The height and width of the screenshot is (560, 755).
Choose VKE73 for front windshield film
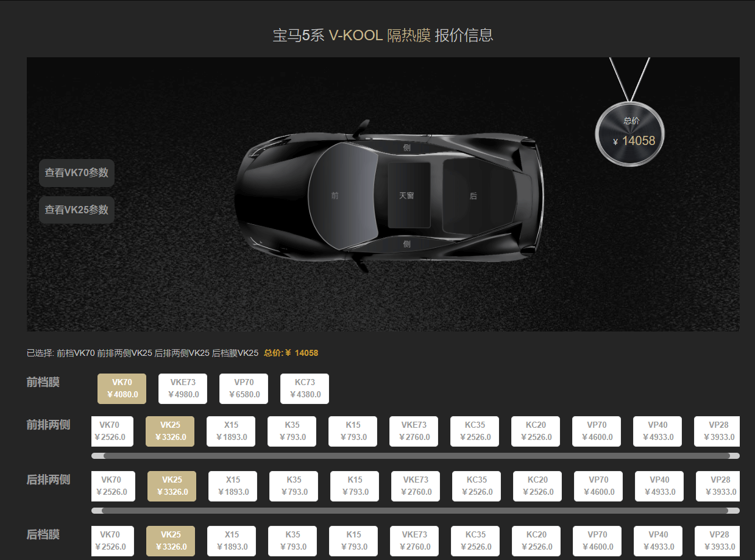point(183,389)
